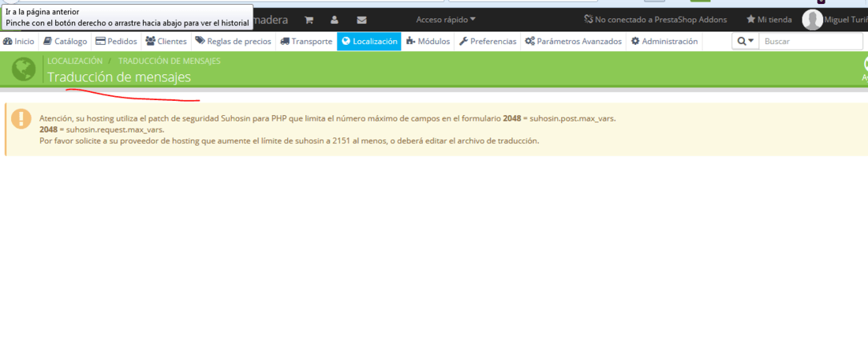Open the Miguel user account menu
The width and height of the screenshot is (868, 343).
[x=846, y=20]
